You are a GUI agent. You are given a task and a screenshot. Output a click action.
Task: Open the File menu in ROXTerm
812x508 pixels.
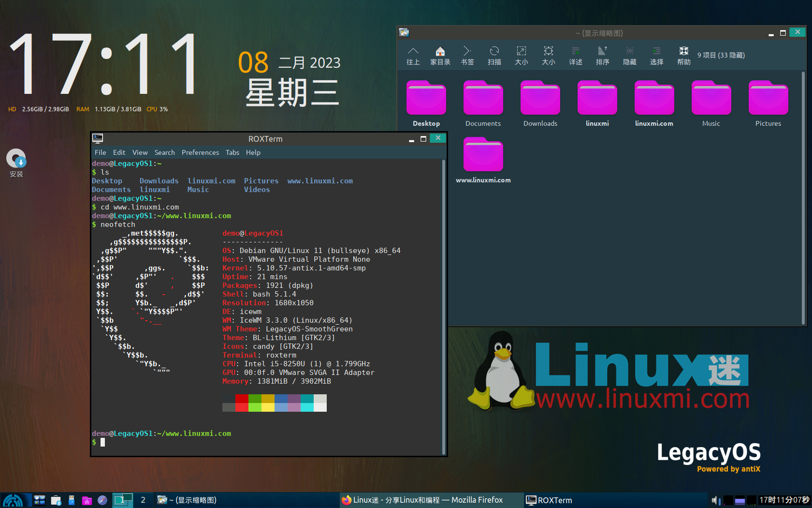click(101, 152)
